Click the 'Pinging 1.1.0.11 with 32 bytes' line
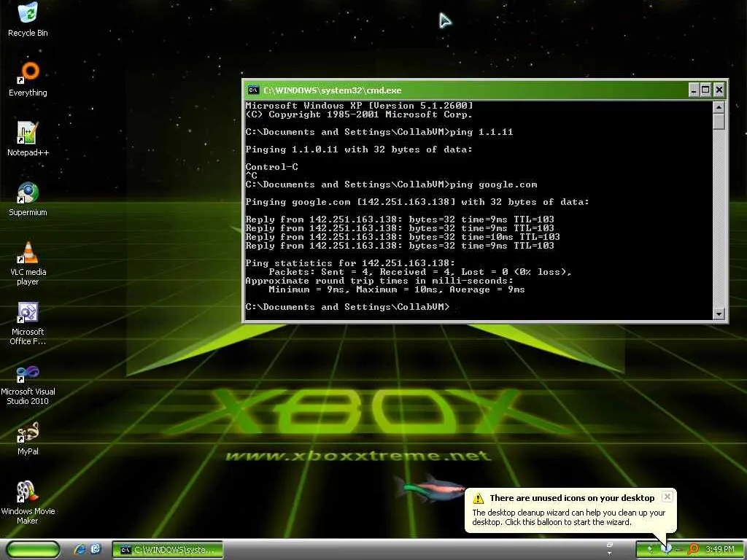This screenshot has height=560, width=747. pos(359,149)
